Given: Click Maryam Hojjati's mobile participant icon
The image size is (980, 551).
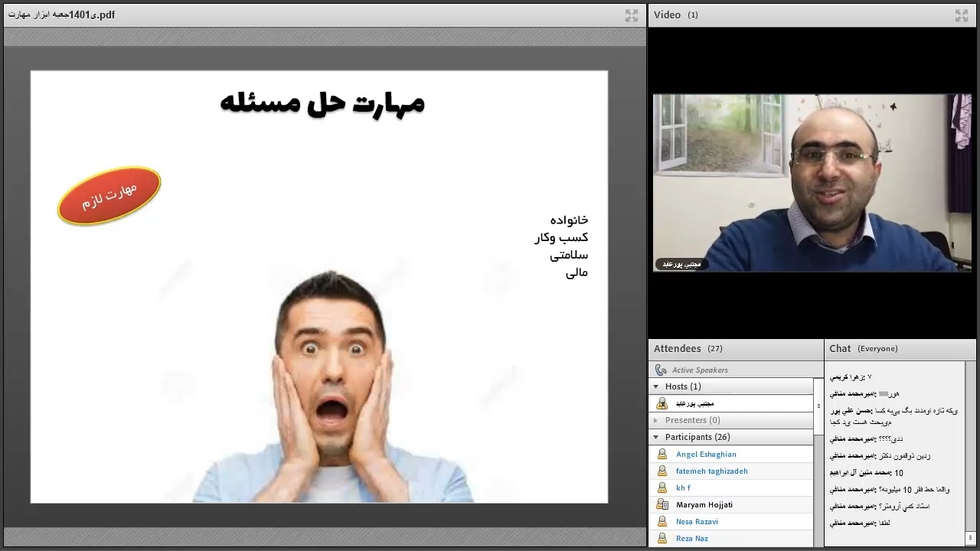Looking at the screenshot, I should pos(662,505).
